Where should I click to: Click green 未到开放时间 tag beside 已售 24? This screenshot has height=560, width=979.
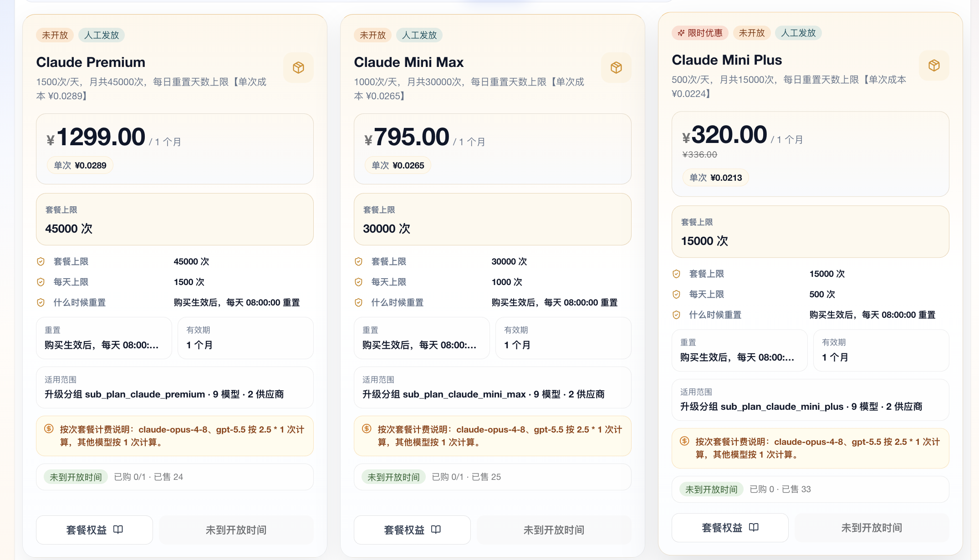tap(76, 477)
